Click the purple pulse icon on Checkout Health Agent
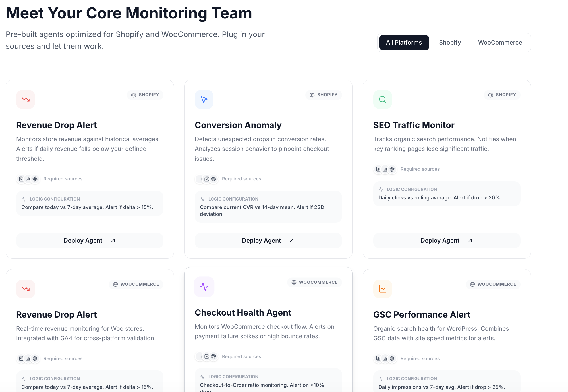Screen dimensions: 568x392 (204, 287)
